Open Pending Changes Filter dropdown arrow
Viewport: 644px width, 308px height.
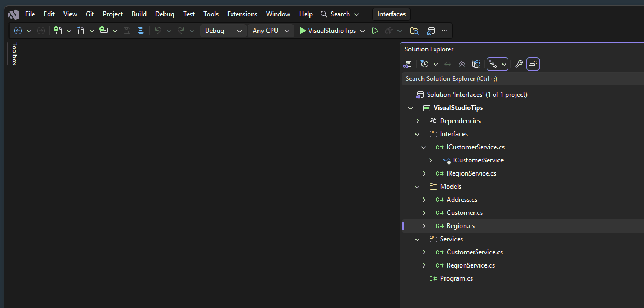[x=436, y=64]
